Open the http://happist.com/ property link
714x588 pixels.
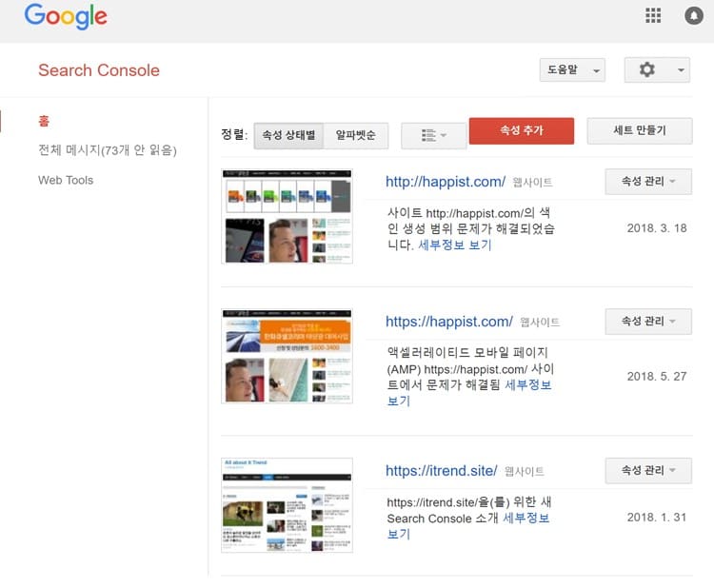coord(446,182)
